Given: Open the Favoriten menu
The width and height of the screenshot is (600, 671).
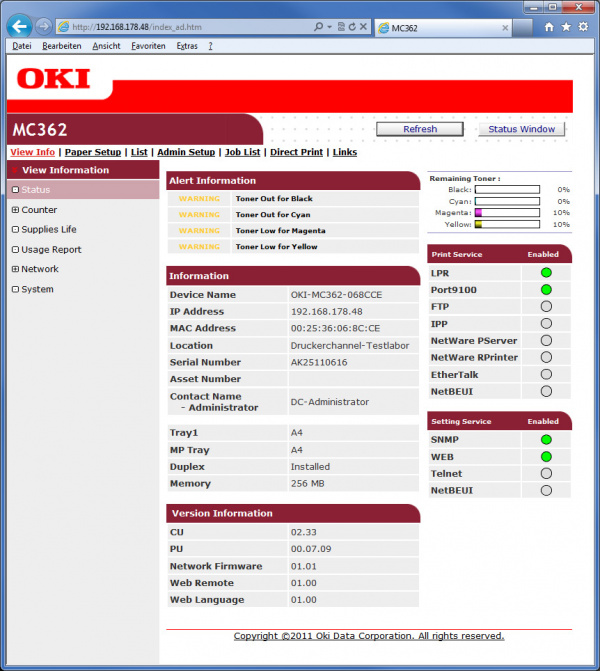Looking at the screenshot, I should click(x=148, y=46).
